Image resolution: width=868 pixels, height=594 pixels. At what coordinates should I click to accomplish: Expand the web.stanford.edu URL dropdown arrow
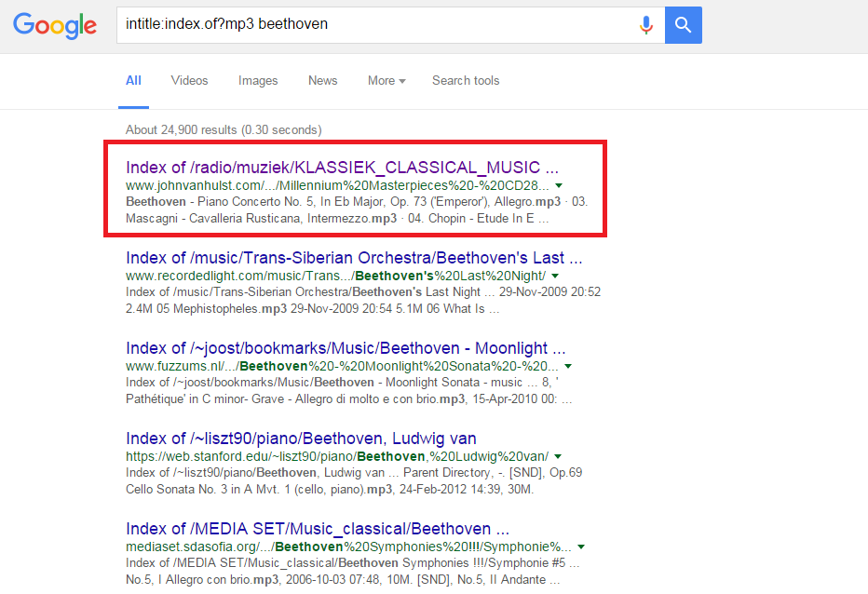558,456
